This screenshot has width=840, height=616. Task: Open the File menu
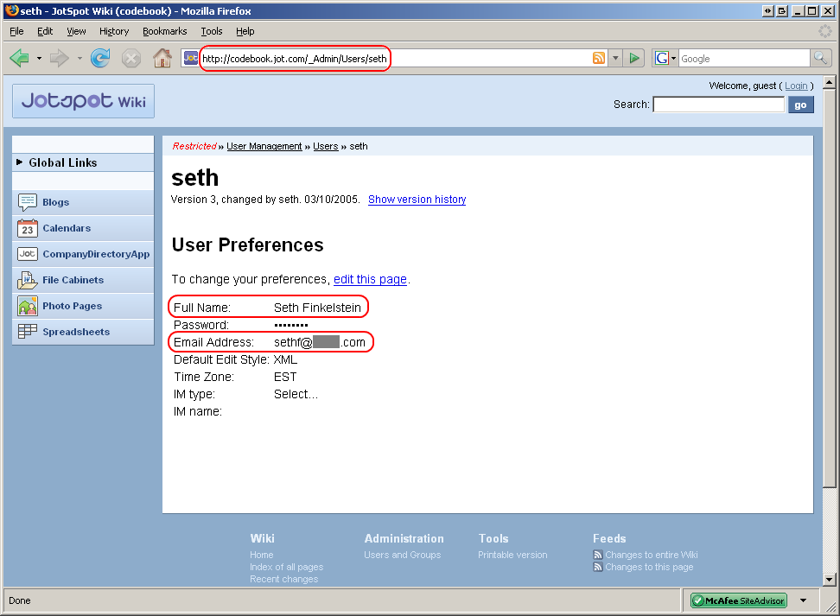coord(16,31)
